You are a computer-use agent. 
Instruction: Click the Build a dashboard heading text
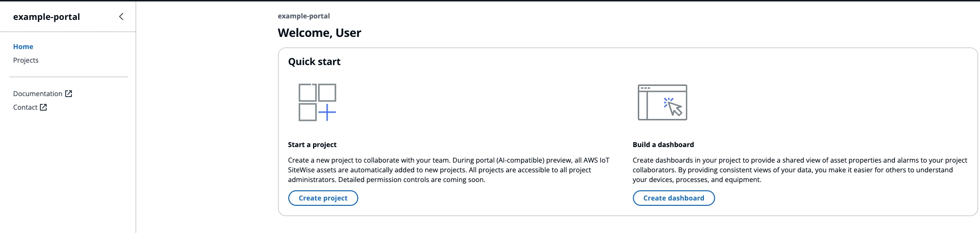(663, 145)
